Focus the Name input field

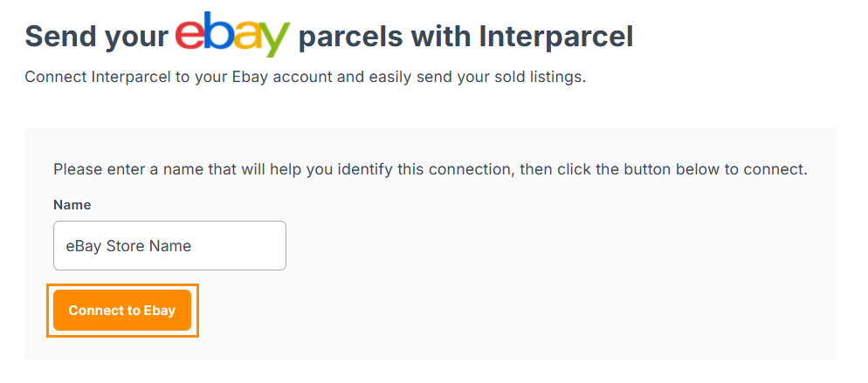[x=169, y=245]
